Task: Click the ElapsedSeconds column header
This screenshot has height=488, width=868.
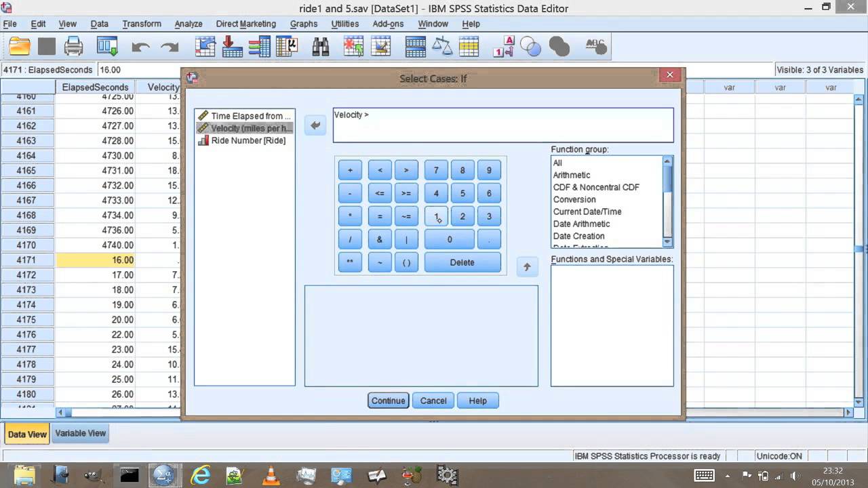Action: pos(95,87)
